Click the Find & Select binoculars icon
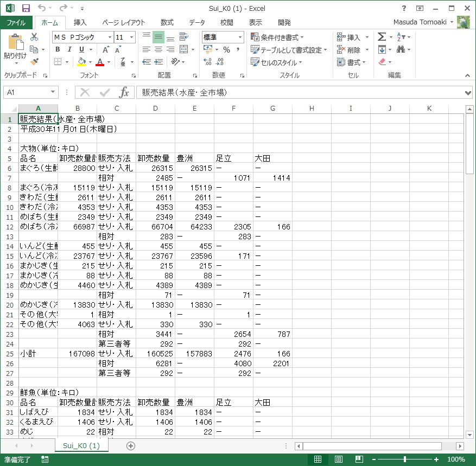Viewport: 476px width, 466px height. [x=401, y=49]
